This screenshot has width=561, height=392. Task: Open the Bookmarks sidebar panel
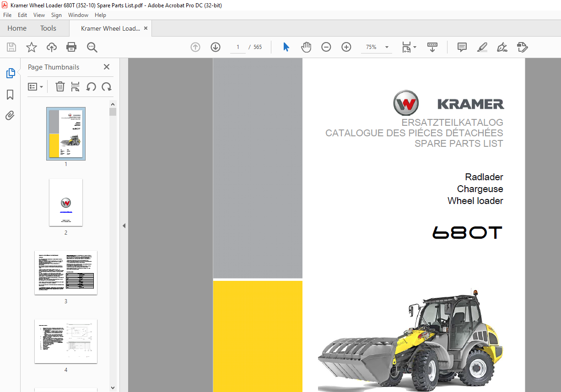click(x=10, y=95)
